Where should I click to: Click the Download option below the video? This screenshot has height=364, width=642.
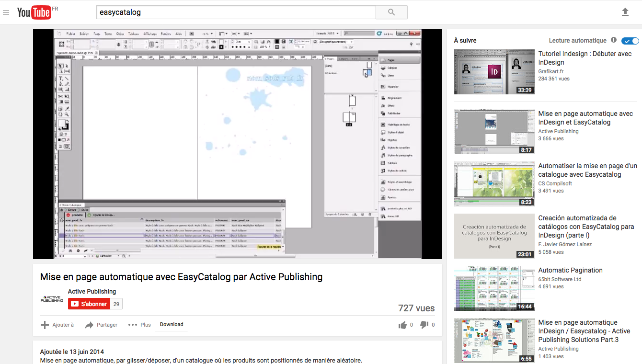(x=172, y=324)
